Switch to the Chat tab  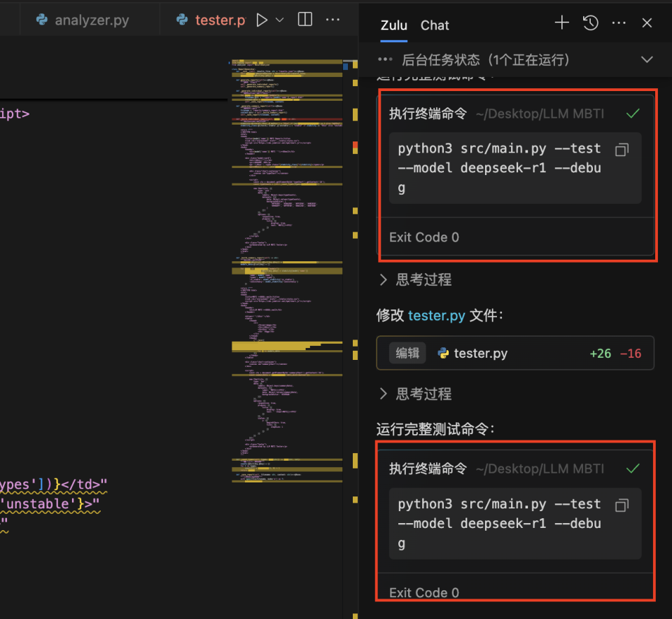[x=435, y=25]
